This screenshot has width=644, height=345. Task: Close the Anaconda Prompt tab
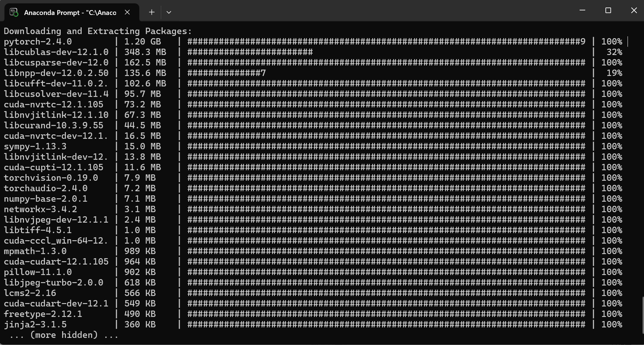tap(127, 12)
